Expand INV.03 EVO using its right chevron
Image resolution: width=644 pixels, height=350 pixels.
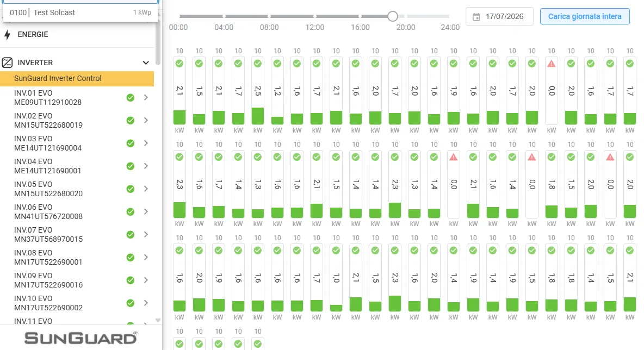(146, 143)
